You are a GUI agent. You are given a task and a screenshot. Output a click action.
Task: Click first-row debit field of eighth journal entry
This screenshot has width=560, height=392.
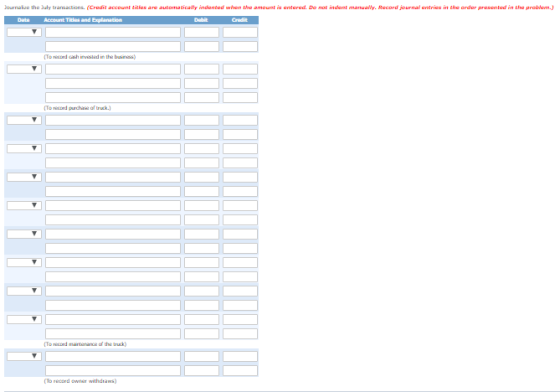coord(201,263)
